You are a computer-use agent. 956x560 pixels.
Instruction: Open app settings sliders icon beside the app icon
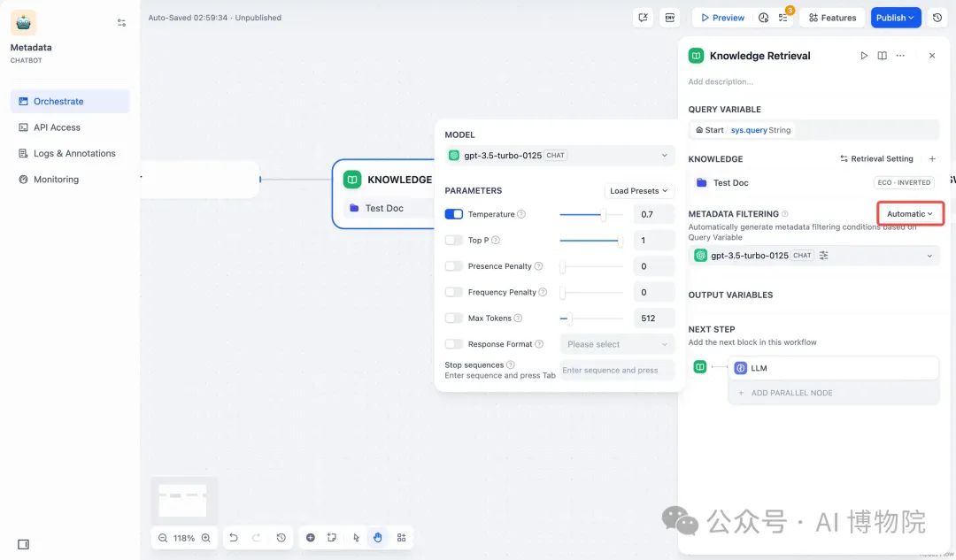tap(121, 22)
